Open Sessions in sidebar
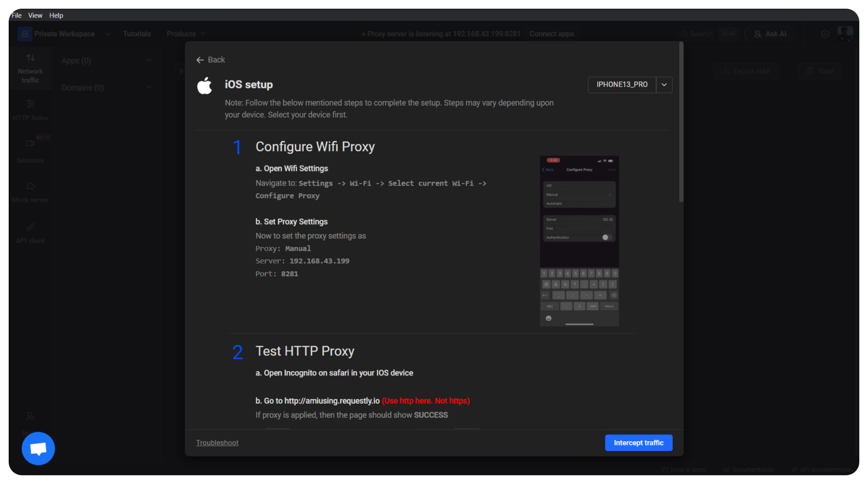The image size is (868, 484). 30,151
